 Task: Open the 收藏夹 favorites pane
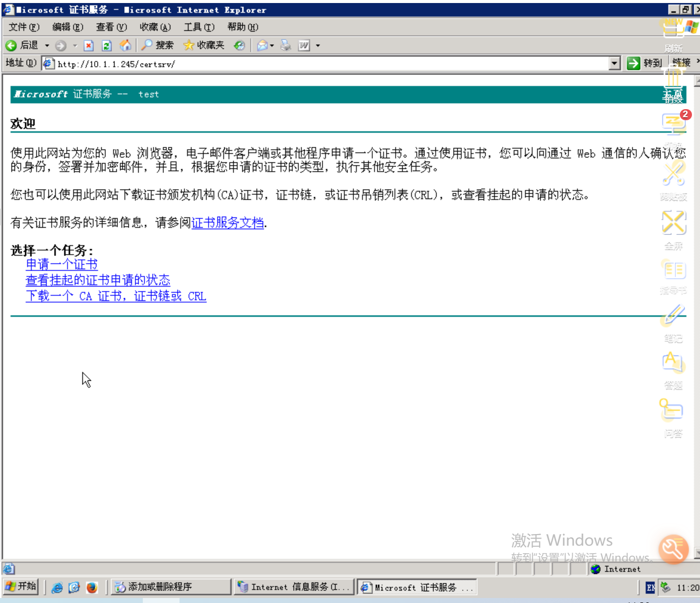pyautogui.click(x=204, y=45)
